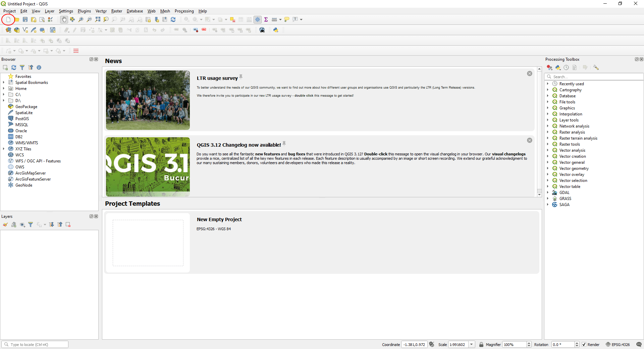Remove layer or group in the Layers panel
The image size is (644, 349).
pos(68,225)
